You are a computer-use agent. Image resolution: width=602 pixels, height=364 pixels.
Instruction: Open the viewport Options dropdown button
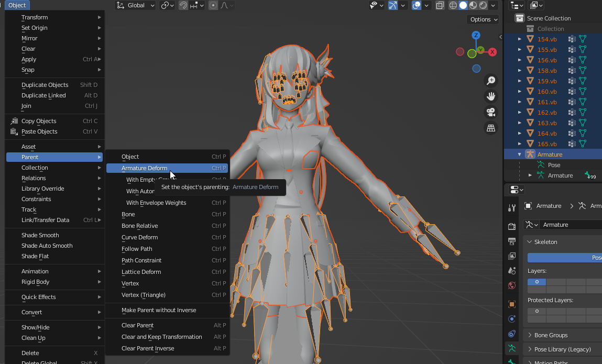click(484, 19)
